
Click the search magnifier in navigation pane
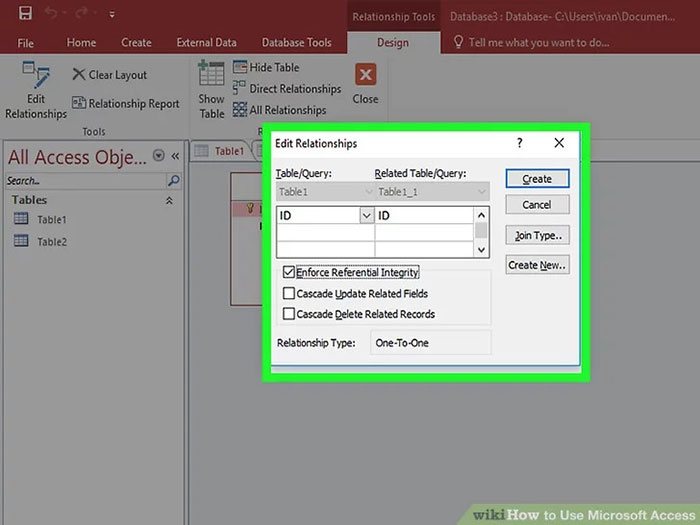coord(173,181)
